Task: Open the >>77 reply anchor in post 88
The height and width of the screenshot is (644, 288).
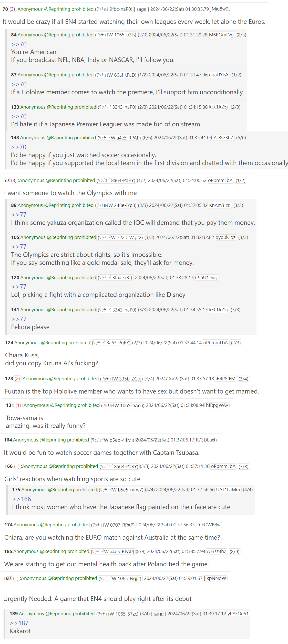Action: (19, 215)
